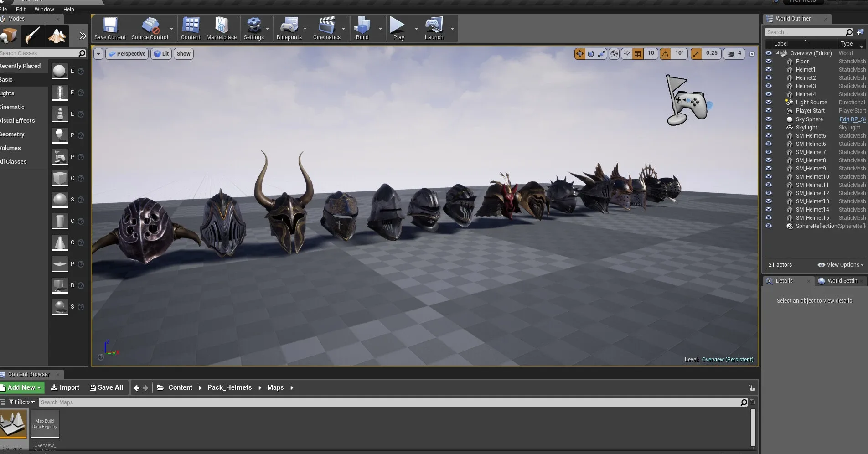
Task: Select SM_Helmet15 in World Outliner
Action: pyautogui.click(x=812, y=218)
